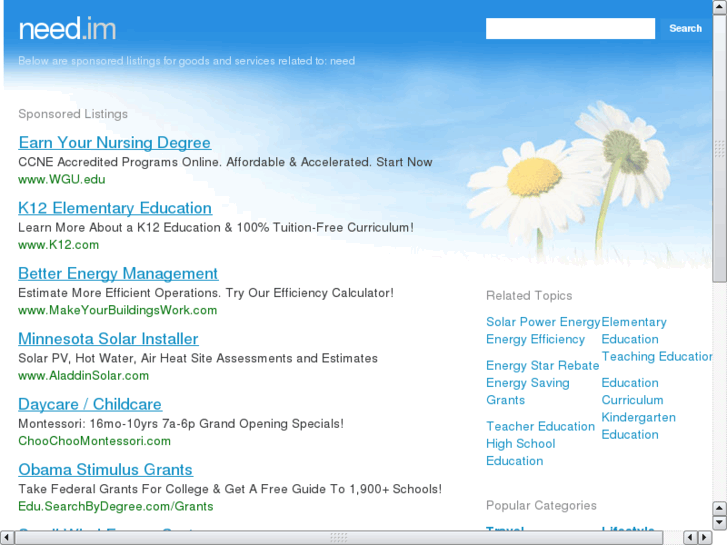
Task: Select Energy Efficiency related topic
Action: coord(536,339)
